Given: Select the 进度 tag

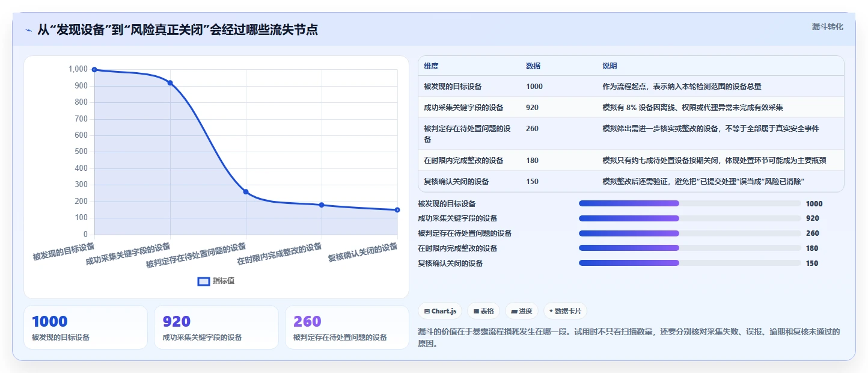Looking at the screenshot, I should (522, 311).
